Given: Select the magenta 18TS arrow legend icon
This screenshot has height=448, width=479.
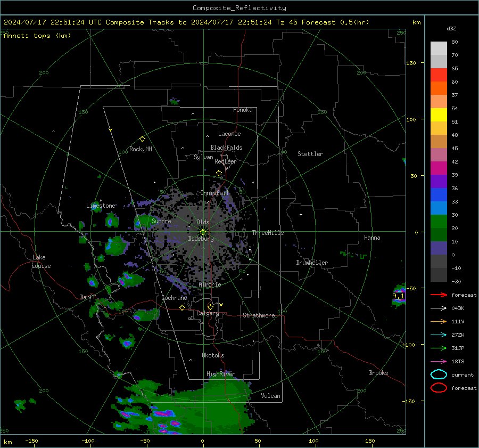Looking at the screenshot, I should [439, 362].
